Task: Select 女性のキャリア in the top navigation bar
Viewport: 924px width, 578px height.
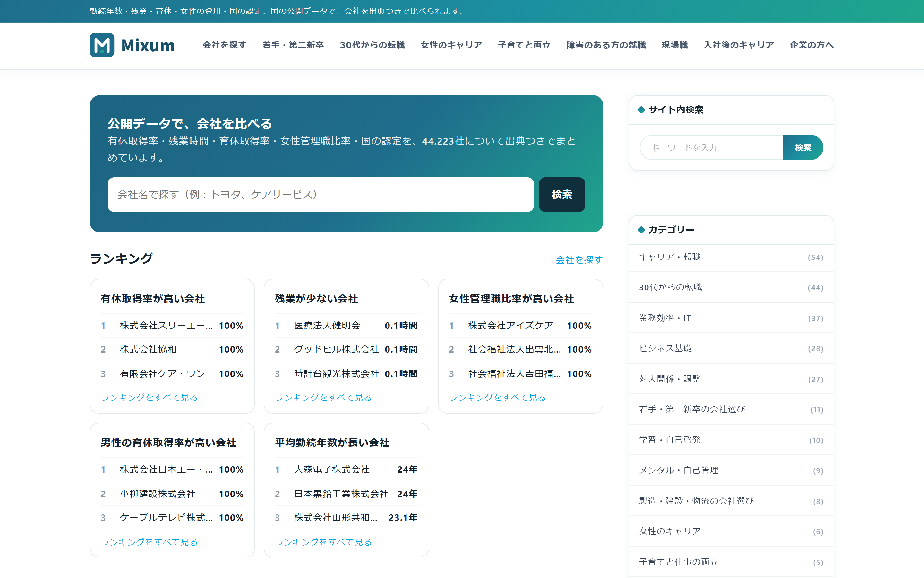Action: click(x=451, y=45)
